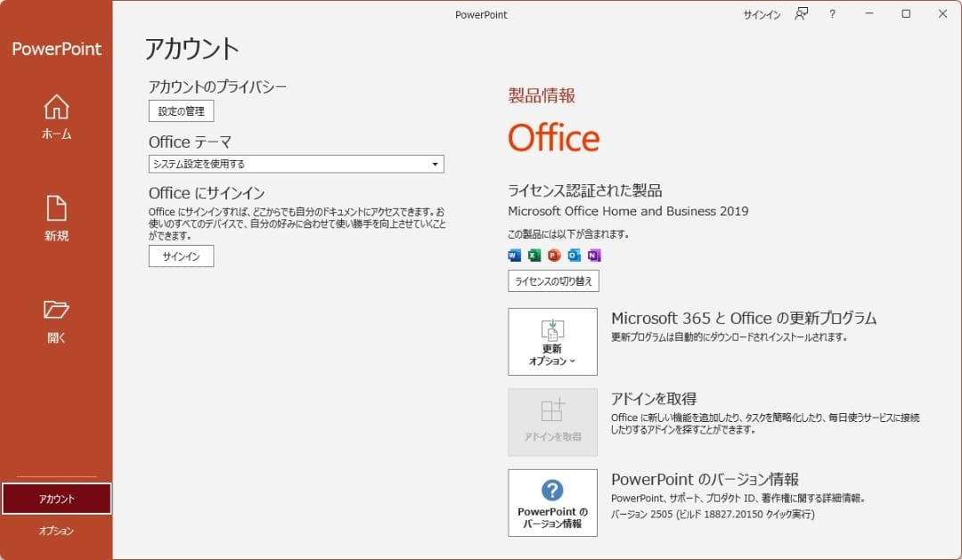The image size is (962, 560).
Task: Click the Outlook icon in included products
Action: click(x=575, y=256)
